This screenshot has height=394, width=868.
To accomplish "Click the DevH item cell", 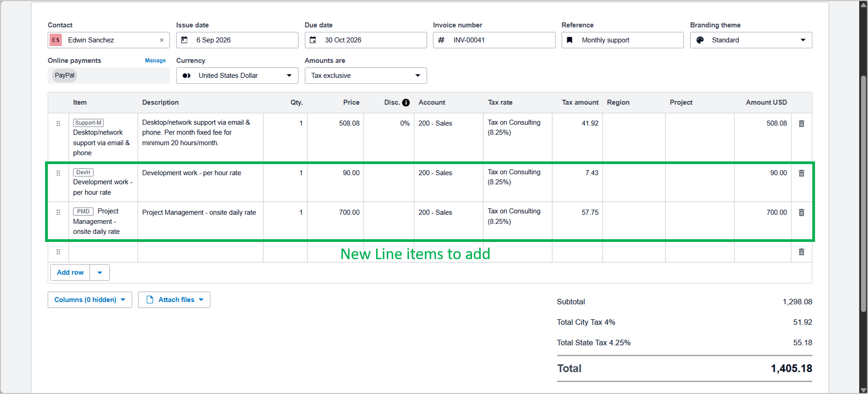I will (x=103, y=183).
